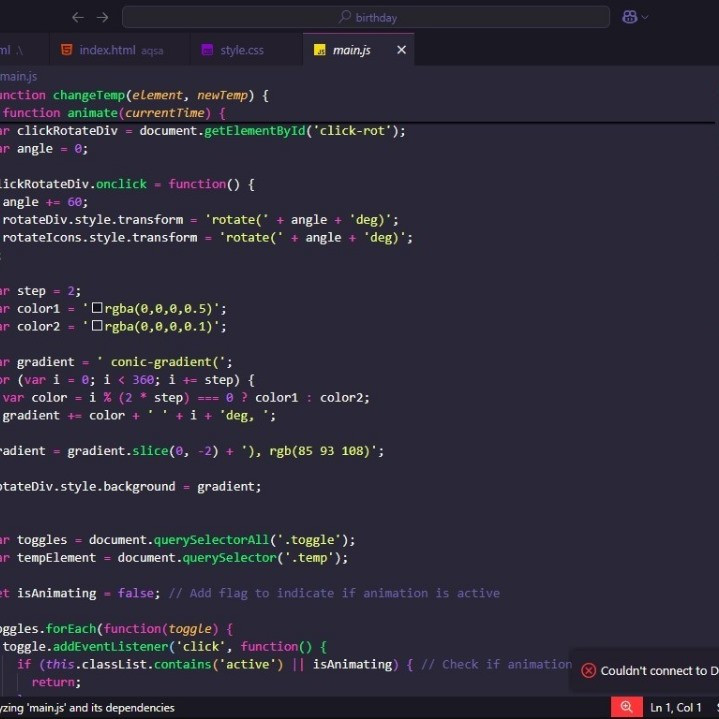This screenshot has height=719, width=719.
Task: Click the back navigation arrow
Action: [78, 17]
